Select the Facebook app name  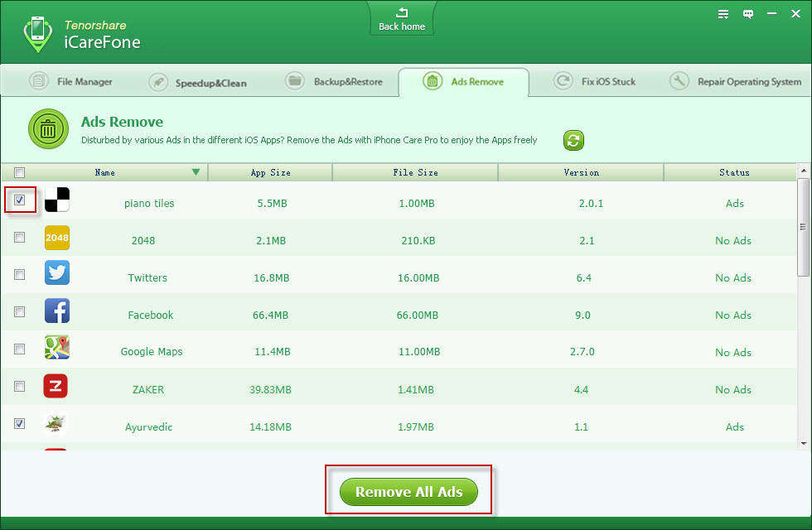click(x=151, y=316)
